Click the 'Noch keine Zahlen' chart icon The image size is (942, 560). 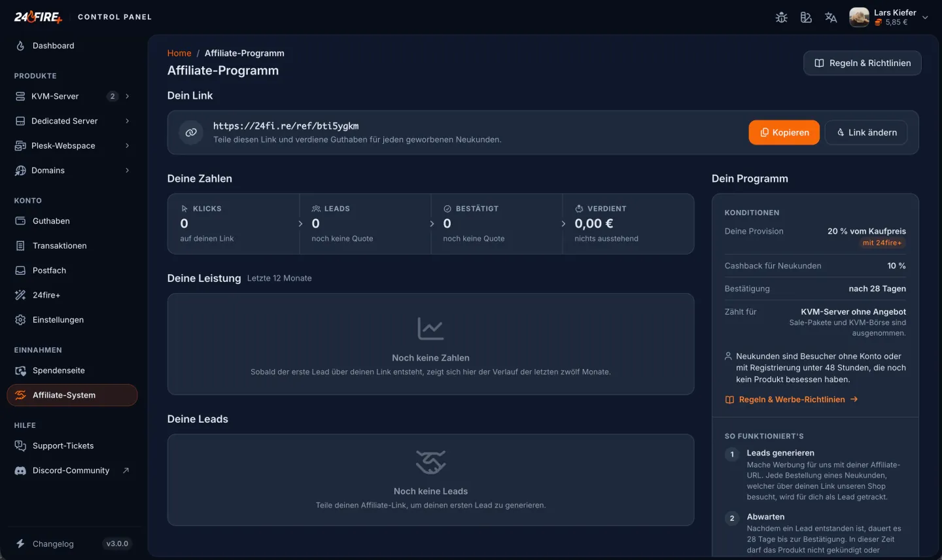(x=430, y=328)
